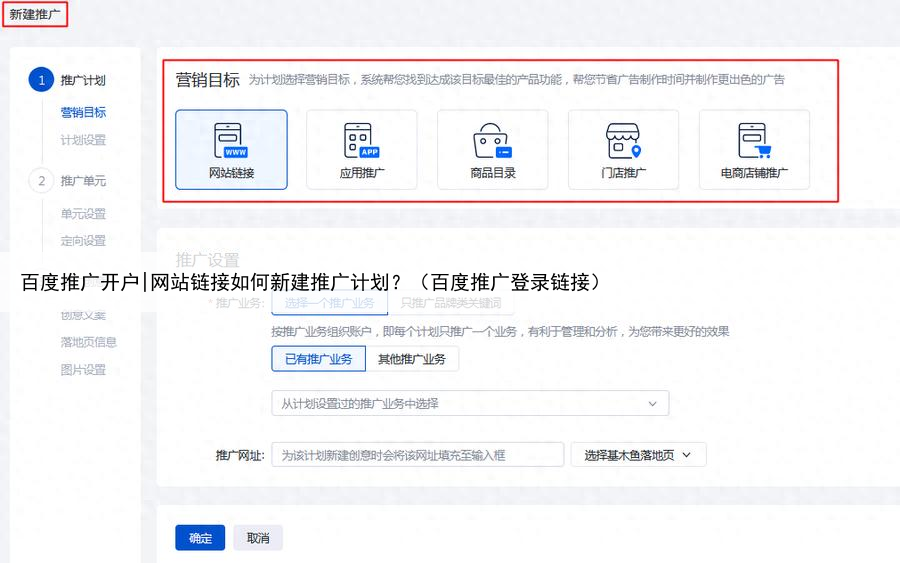
Task: Click the blue 确定 button
Action: click(200, 538)
